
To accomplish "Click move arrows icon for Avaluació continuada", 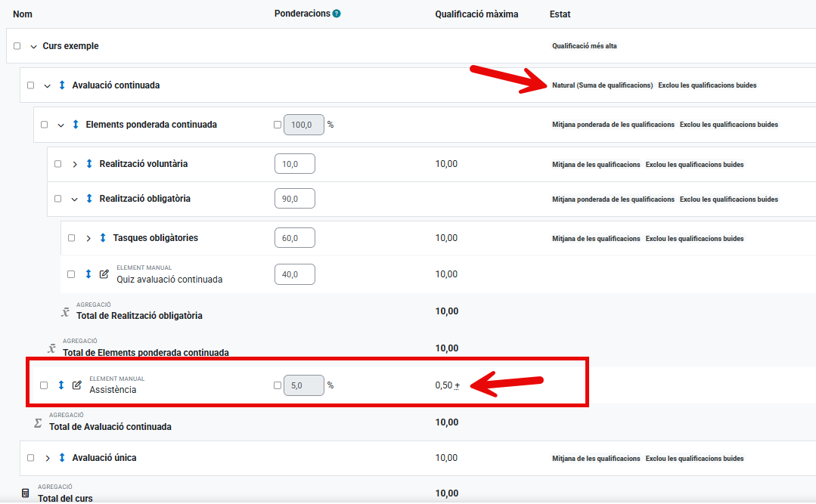I will point(62,85).
